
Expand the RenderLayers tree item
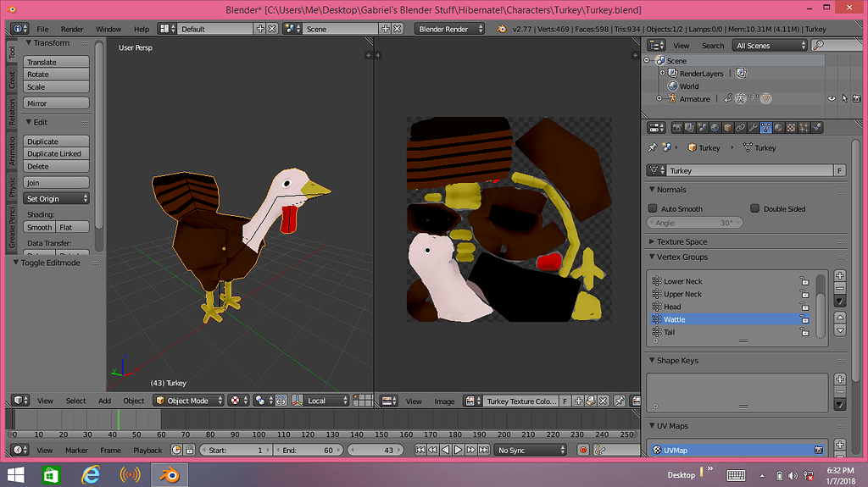pos(662,73)
